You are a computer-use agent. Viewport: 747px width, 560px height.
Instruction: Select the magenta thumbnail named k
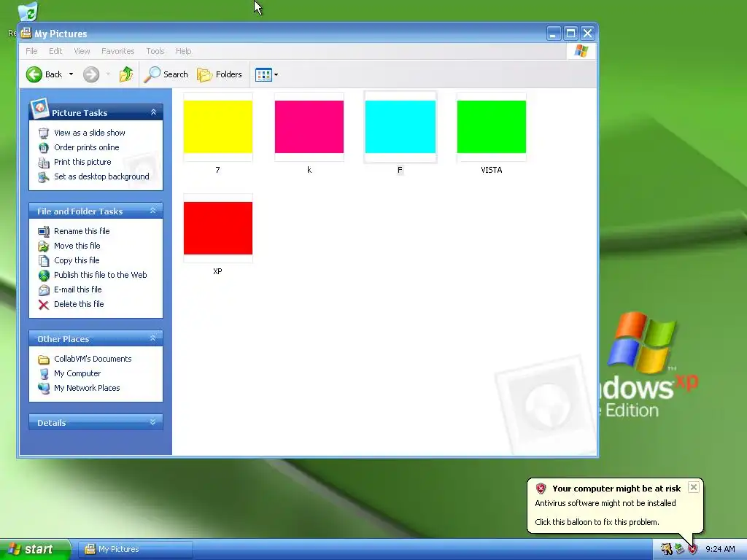pos(309,127)
